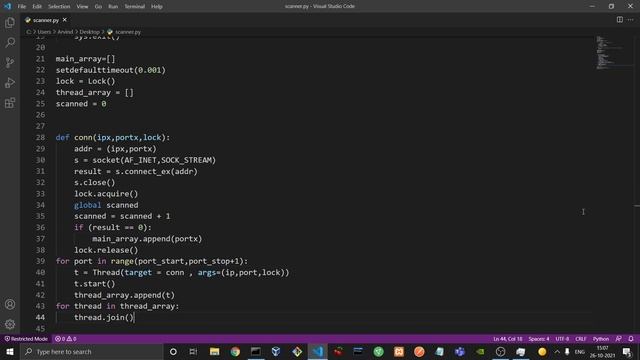Open NVIDIA icon on the taskbar
This screenshot has height=360, width=640.
click(480, 351)
